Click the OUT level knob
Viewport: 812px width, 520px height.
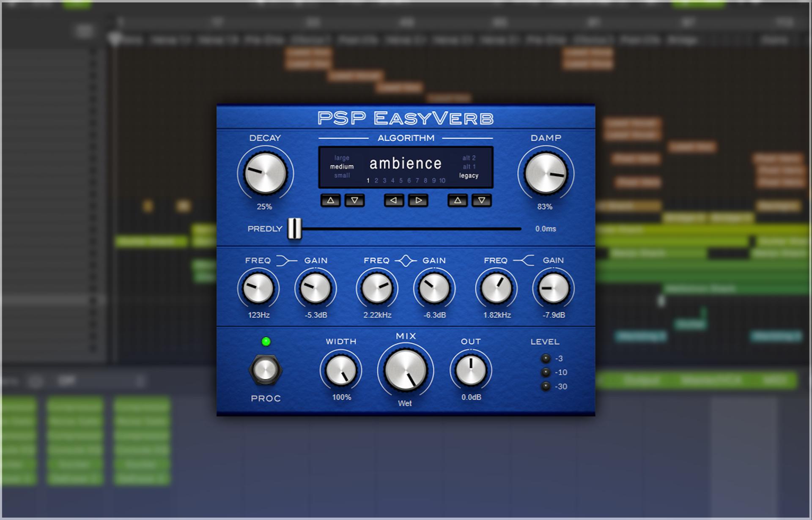tap(471, 370)
